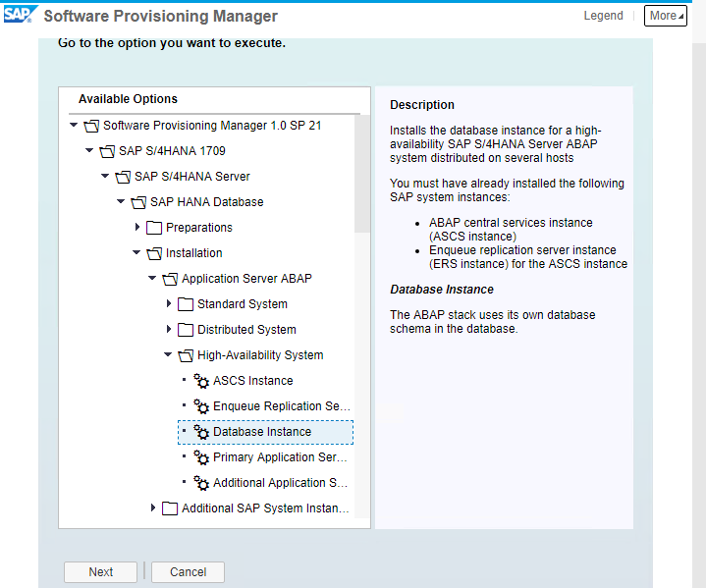Click folder icon beside SAP HANA Database
Image resolution: width=706 pixels, height=588 pixels.
tap(138, 202)
